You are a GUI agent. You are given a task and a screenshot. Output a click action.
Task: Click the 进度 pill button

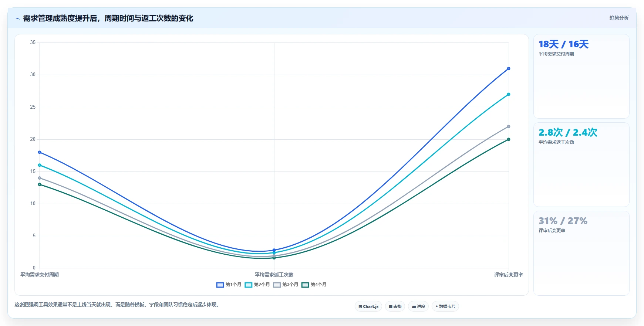tap(418, 306)
